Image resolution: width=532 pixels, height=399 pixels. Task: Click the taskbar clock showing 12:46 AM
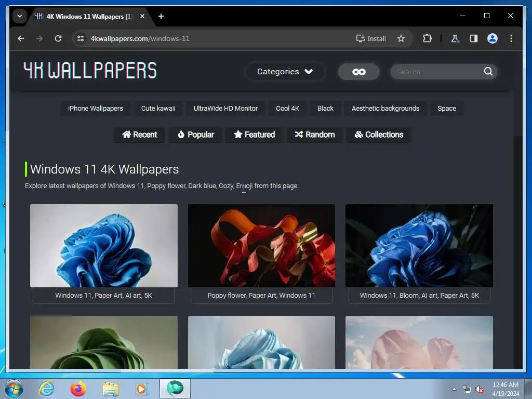[x=506, y=389]
